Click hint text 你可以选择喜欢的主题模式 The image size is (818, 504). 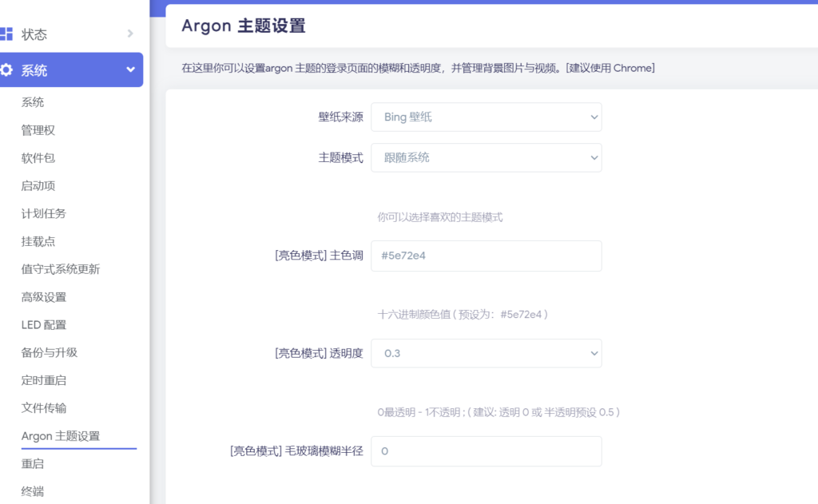pos(440,217)
